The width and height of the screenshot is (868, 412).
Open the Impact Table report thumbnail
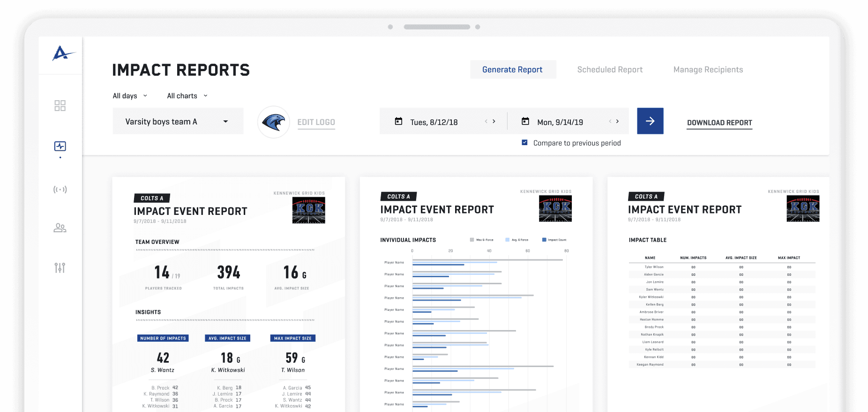click(x=718, y=295)
